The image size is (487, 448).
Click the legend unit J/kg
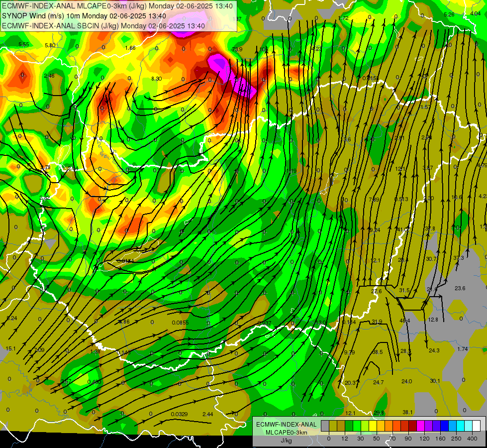point(286,441)
